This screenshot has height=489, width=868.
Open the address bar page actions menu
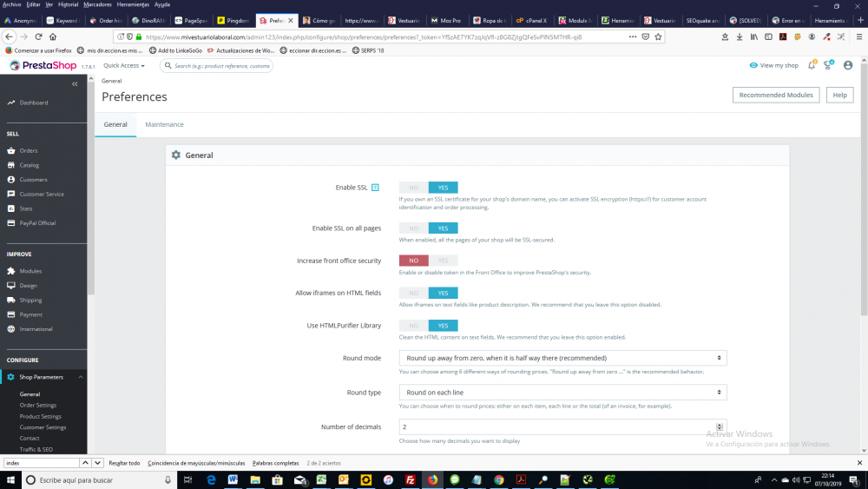click(632, 36)
